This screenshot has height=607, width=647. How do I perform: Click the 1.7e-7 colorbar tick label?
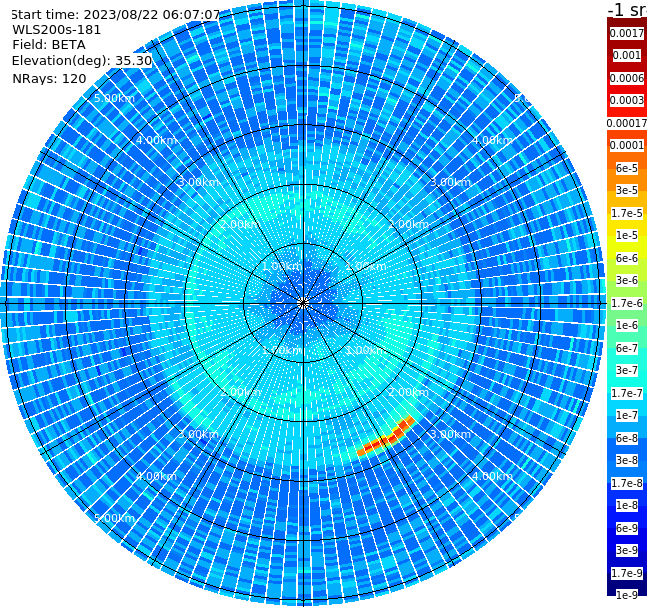coord(627,393)
